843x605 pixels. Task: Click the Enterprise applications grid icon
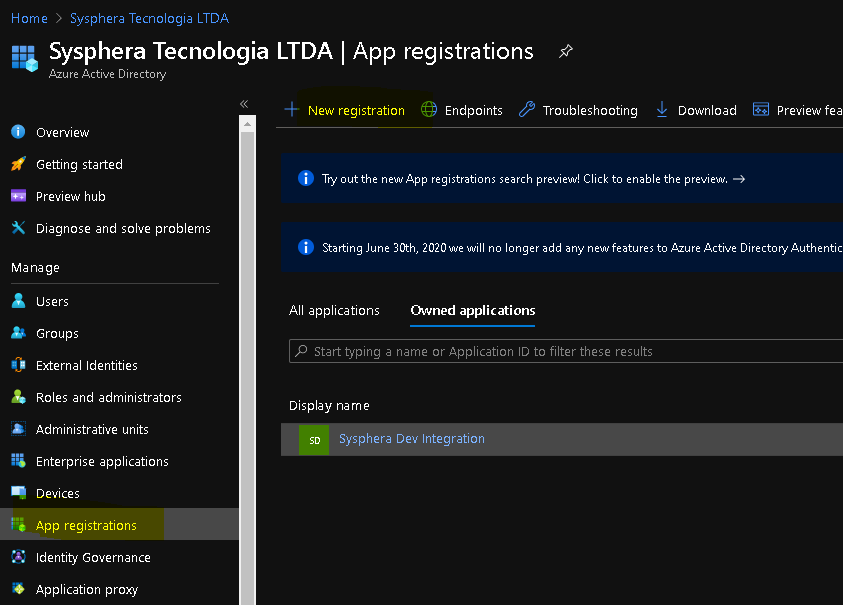point(18,461)
